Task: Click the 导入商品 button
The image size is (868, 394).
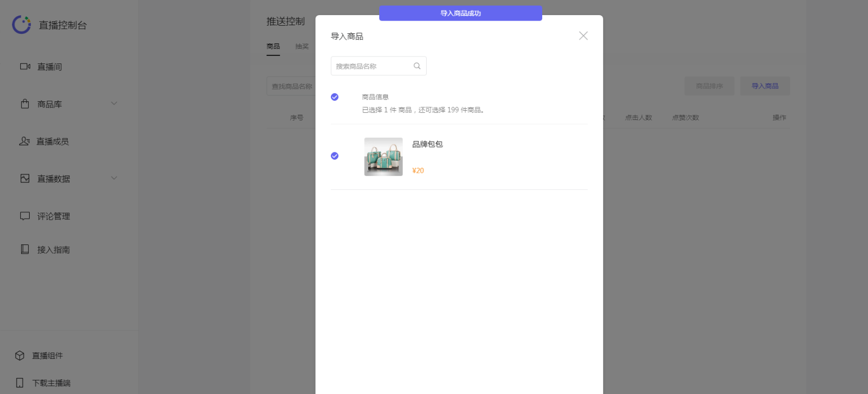Action: tap(765, 86)
